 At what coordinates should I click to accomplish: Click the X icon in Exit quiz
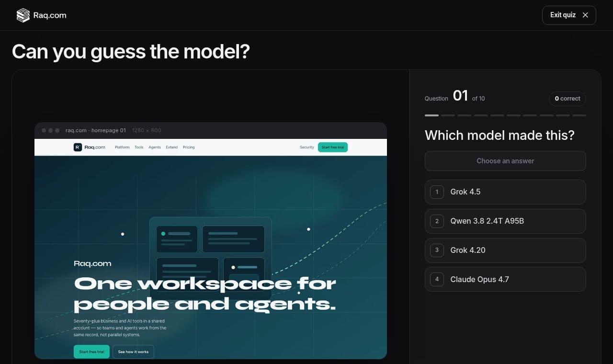[x=585, y=15]
